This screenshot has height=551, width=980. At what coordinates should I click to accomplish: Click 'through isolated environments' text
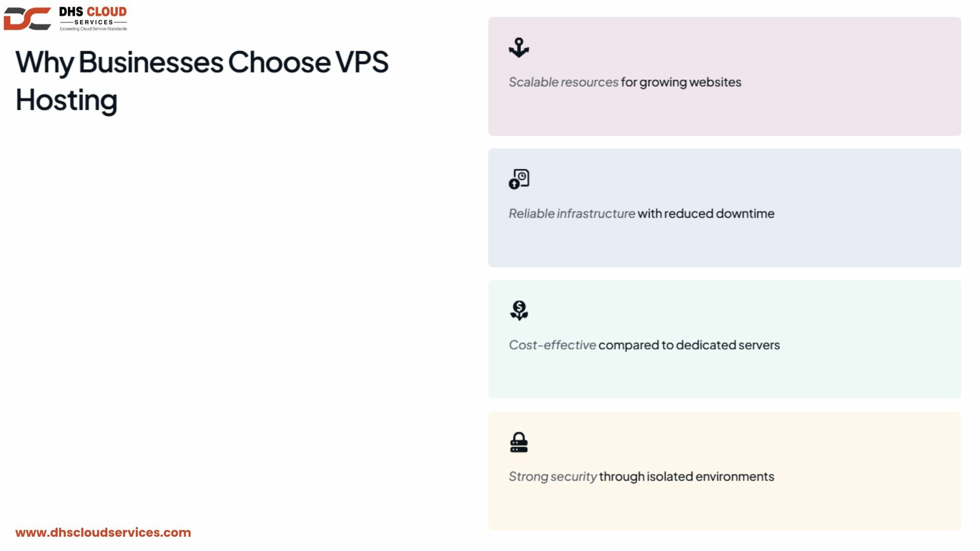[x=687, y=477]
